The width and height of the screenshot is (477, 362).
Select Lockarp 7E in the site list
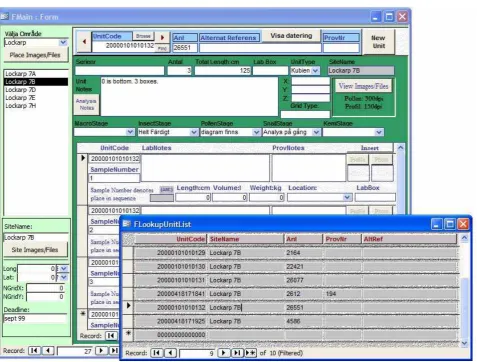(x=36, y=98)
